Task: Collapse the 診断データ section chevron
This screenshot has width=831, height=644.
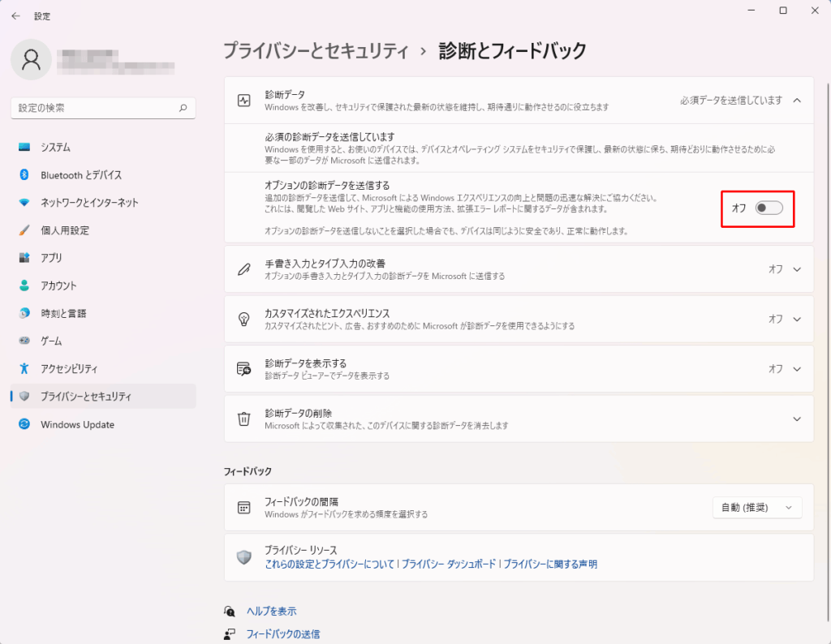Action: point(797,101)
